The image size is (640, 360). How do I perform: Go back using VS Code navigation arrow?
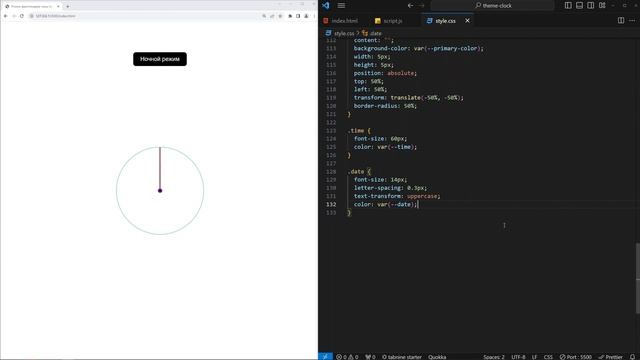[x=410, y=5]
